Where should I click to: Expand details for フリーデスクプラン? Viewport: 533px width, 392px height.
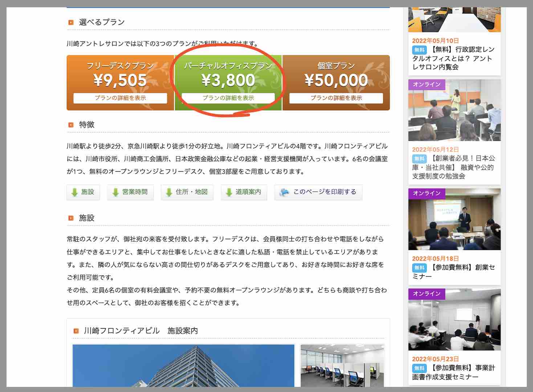pos(120,98)
